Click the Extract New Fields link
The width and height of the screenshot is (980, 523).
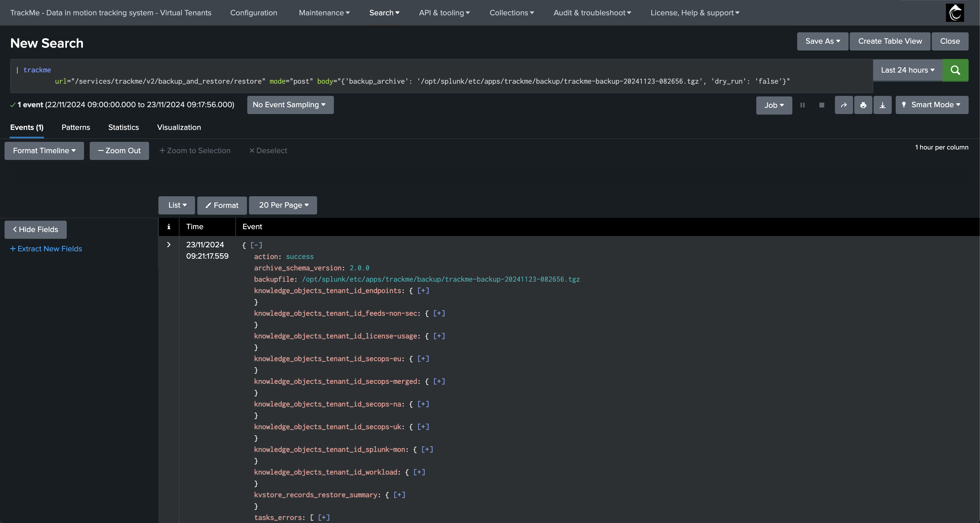[x=46, y=248]
